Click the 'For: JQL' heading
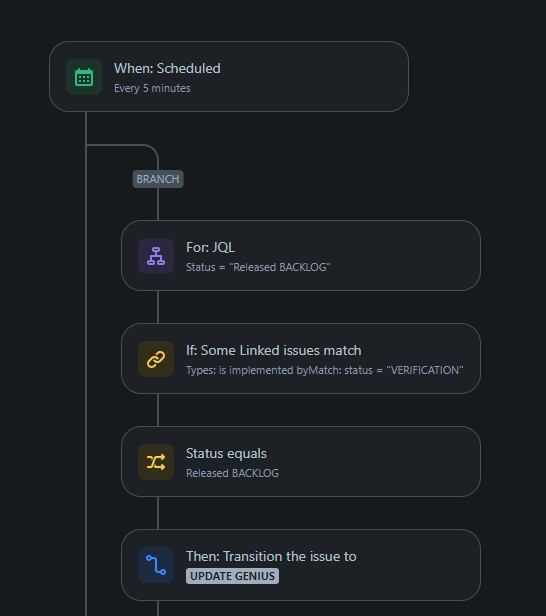The width and height of the screenshot is (546, 616). point(211,248)
